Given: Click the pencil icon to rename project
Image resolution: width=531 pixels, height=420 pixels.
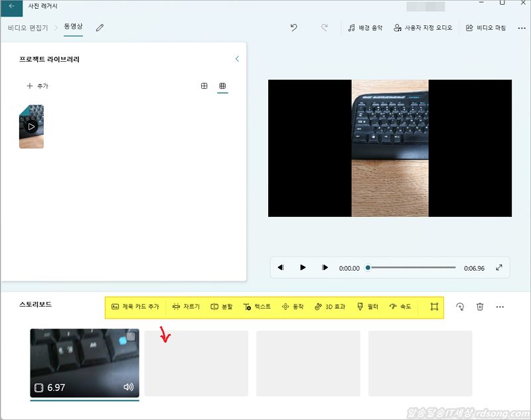Looking at the screenshot, I should [100, 28].
